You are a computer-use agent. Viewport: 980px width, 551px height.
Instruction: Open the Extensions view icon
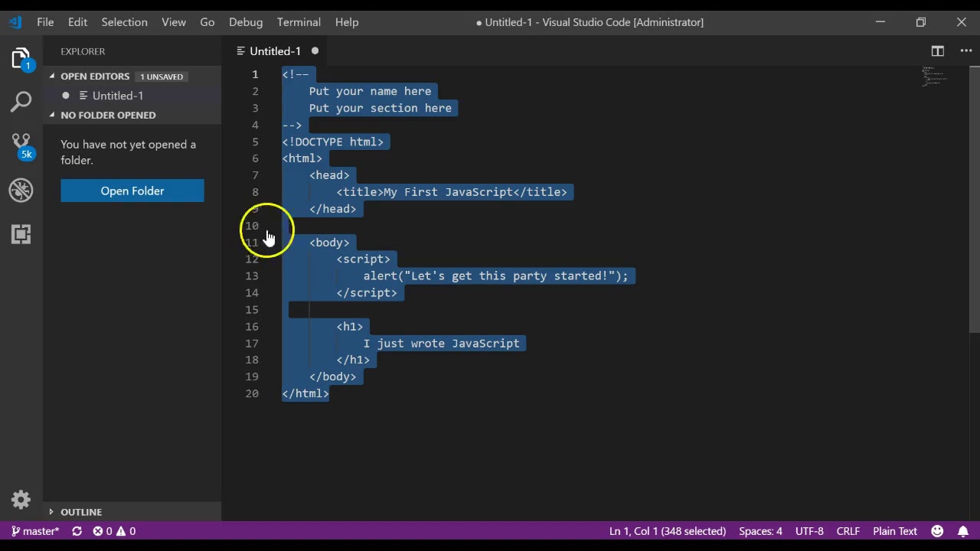pyautogui.click(x=21, y=233)
